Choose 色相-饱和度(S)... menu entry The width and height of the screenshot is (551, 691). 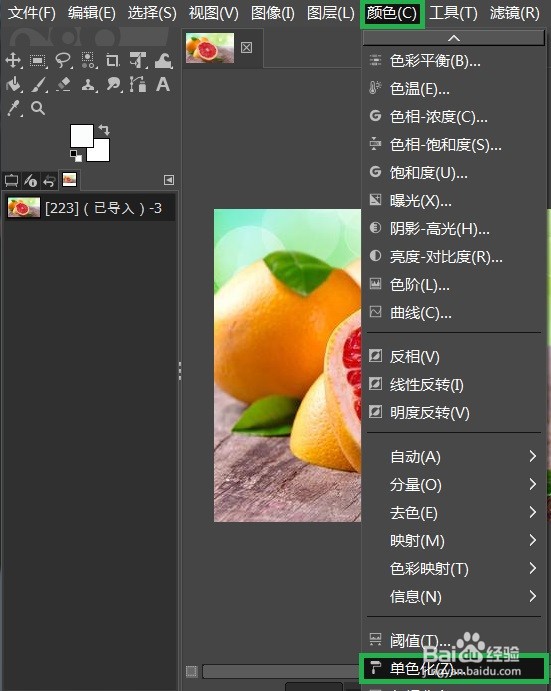[x=454, y=145]
